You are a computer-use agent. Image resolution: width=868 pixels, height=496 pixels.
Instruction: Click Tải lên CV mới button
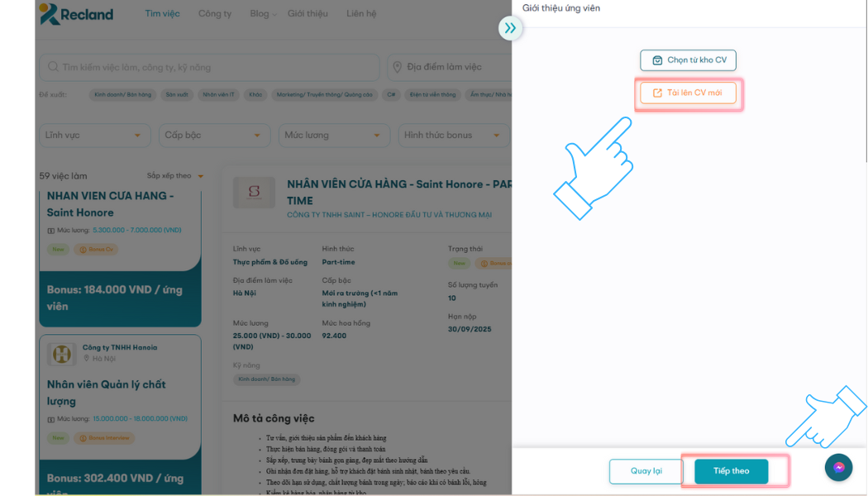click(688, 93)
